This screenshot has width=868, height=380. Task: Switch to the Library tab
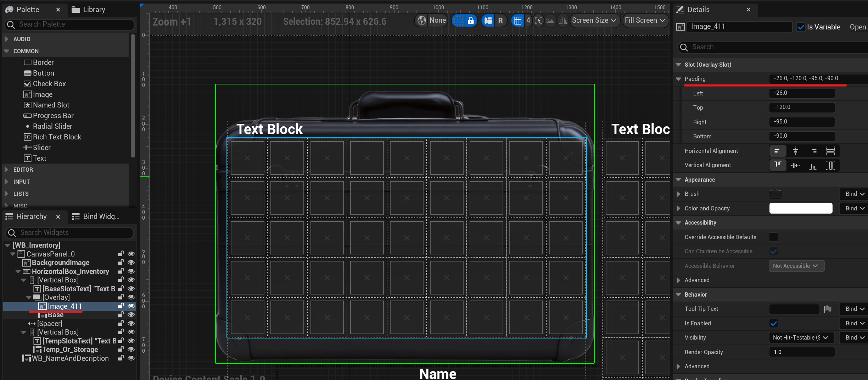coord(89,10)
